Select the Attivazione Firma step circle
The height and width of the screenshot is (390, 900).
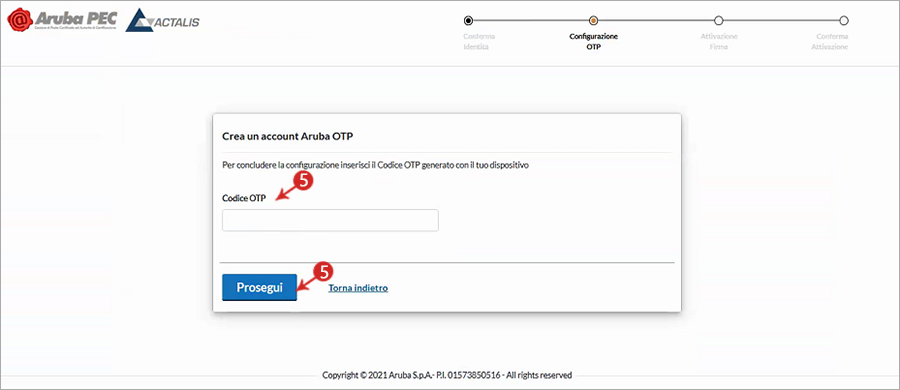pos(719,21)
